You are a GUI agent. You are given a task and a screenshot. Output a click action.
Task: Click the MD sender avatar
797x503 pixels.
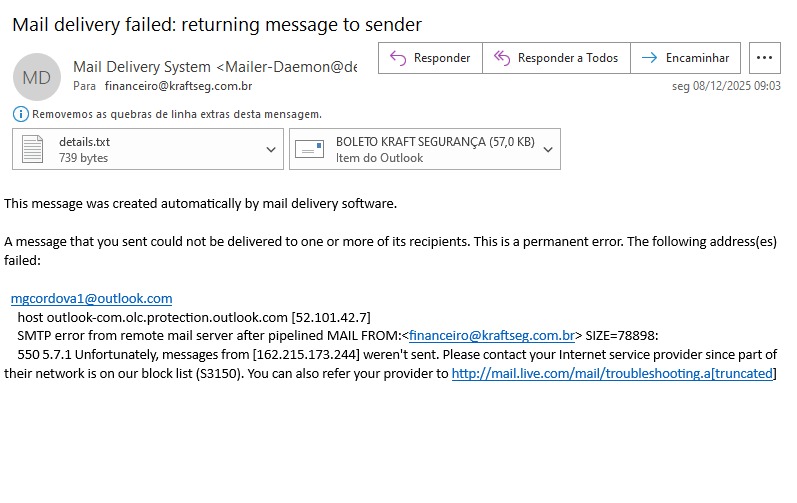36,77
